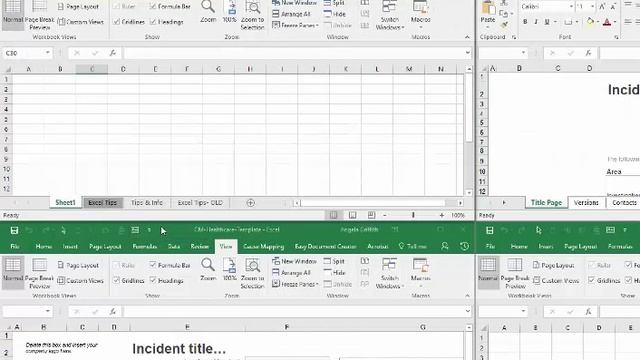Click Share person icon in Healthcare Template window
This screenshot has height=360, width=640.
pyautogui.click(x=444, y=246)
